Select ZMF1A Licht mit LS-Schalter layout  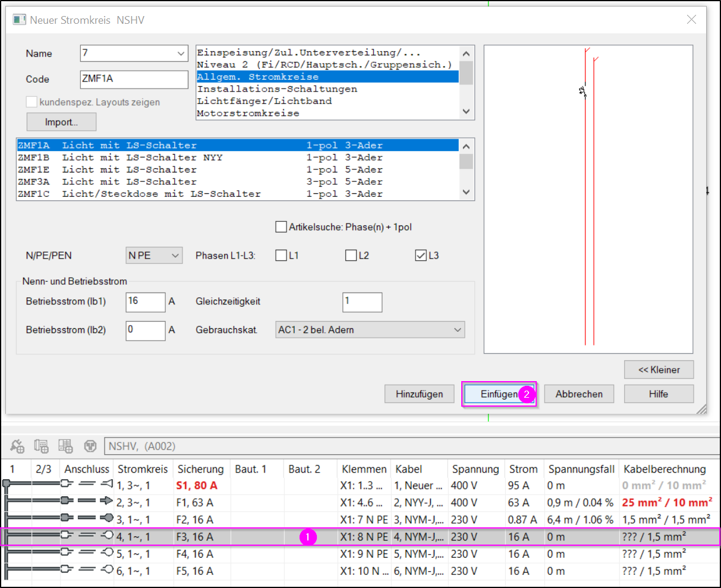tap(238, 146)
